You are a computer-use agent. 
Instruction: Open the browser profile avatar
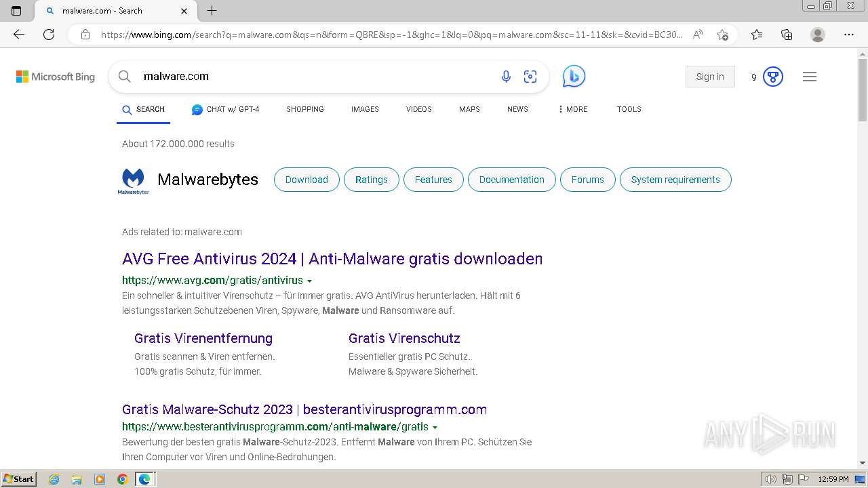pyautogui.click(x=818, y=35)
